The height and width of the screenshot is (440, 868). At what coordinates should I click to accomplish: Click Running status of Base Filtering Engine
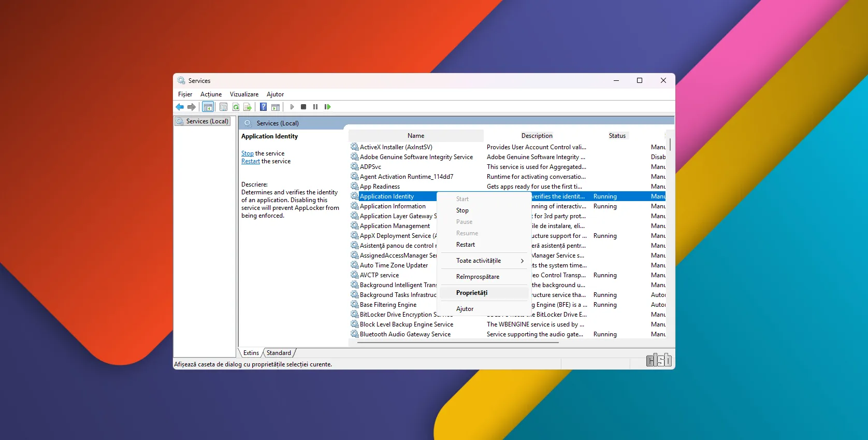tap(605, 305)
